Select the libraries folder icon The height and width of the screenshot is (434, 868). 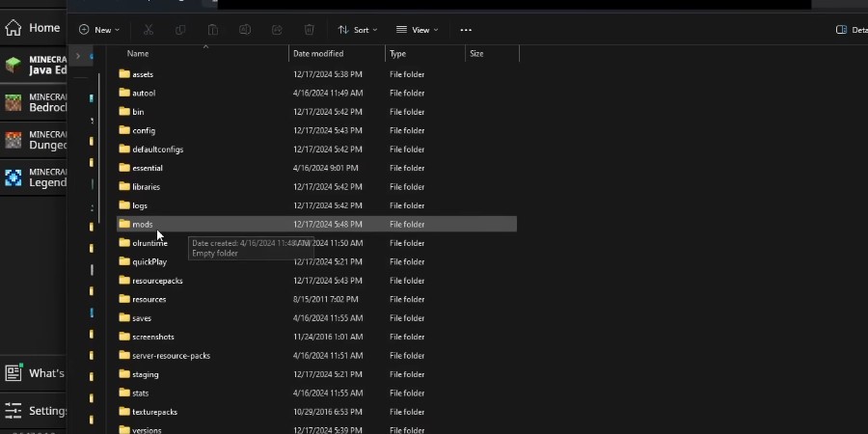pos(124,186)
